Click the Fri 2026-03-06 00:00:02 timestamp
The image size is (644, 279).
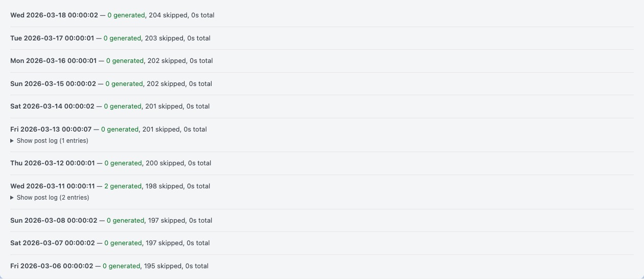pos(52,266)
